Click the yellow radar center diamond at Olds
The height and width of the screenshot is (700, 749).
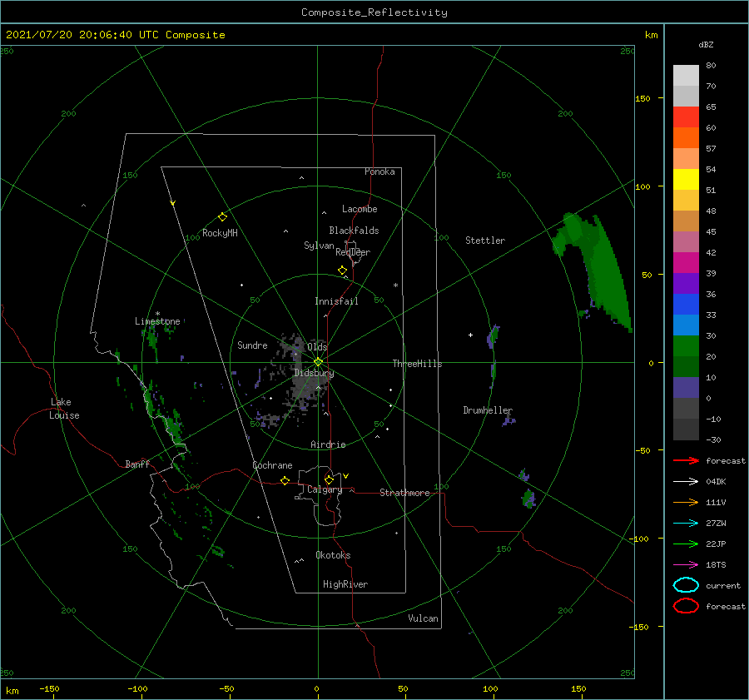point(318,362)
